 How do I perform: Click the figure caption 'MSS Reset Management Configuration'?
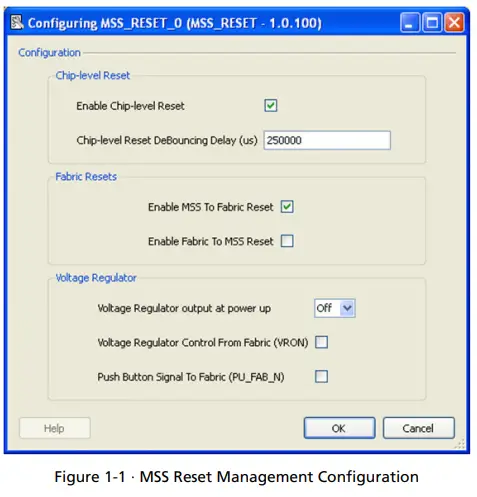(x=279, y=477)
